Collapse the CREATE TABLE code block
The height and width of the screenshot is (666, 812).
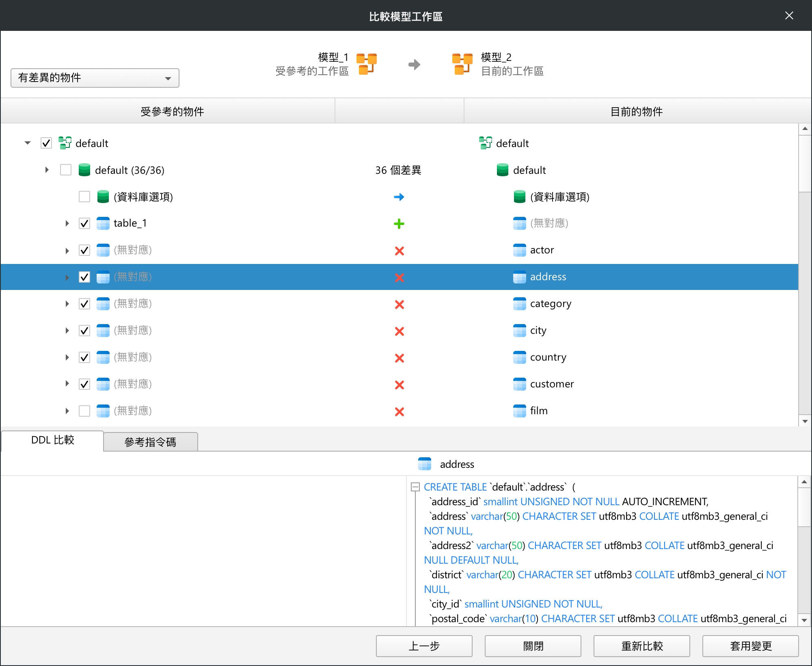pyautogui.click(x=415, y=487)
